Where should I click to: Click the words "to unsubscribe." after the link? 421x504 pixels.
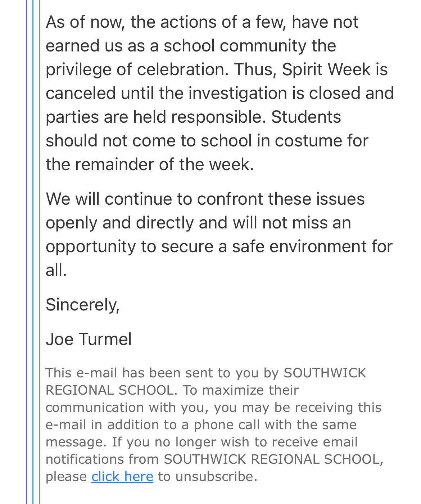pyautogui.click(x=208, y=477)
